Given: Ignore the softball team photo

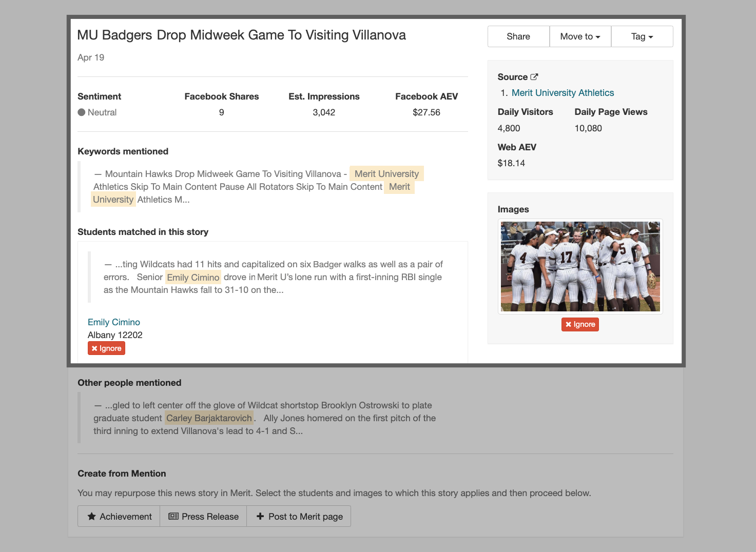Looking at the screenshot, I should [580, 324].
